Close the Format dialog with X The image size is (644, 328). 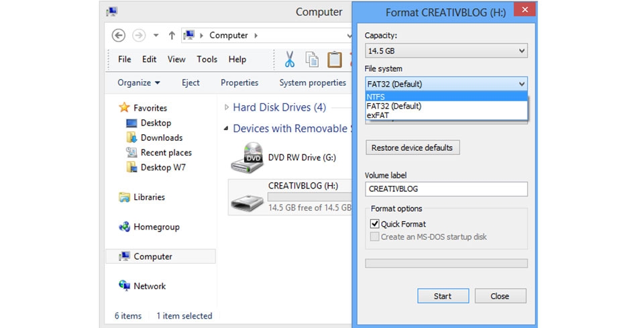tap(525, 9)
